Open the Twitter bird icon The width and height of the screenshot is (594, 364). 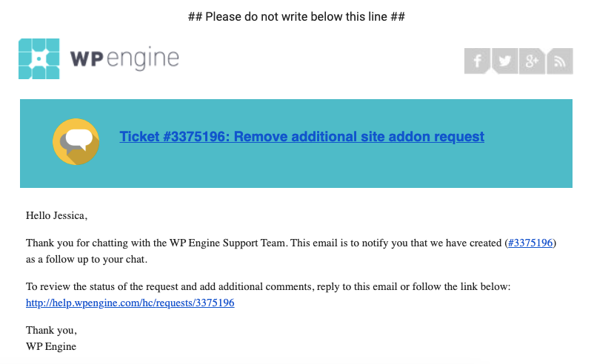point(505,61)
